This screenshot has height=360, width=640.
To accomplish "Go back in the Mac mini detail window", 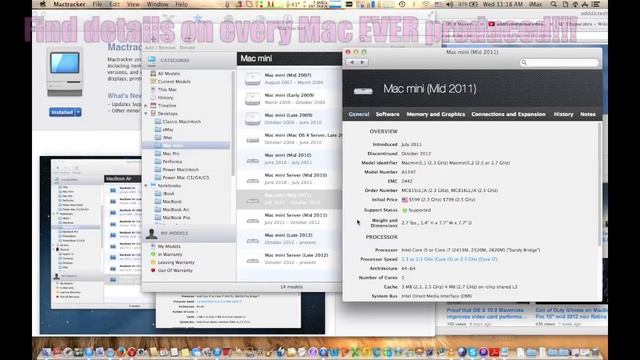I will [x=352, y=62].
